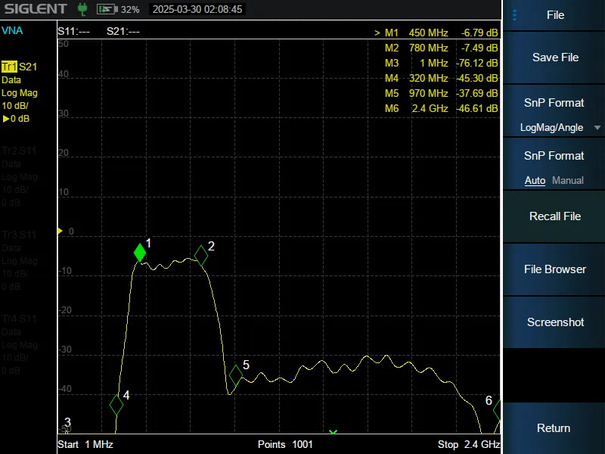Click the S11:--- readout

(74, 31)
